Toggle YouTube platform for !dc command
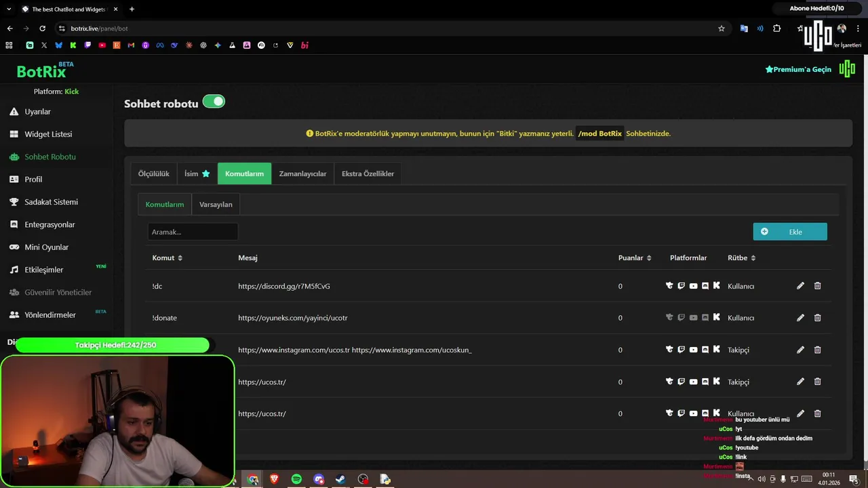This screenshot has width=868, height=488. [x=693, y=286]
